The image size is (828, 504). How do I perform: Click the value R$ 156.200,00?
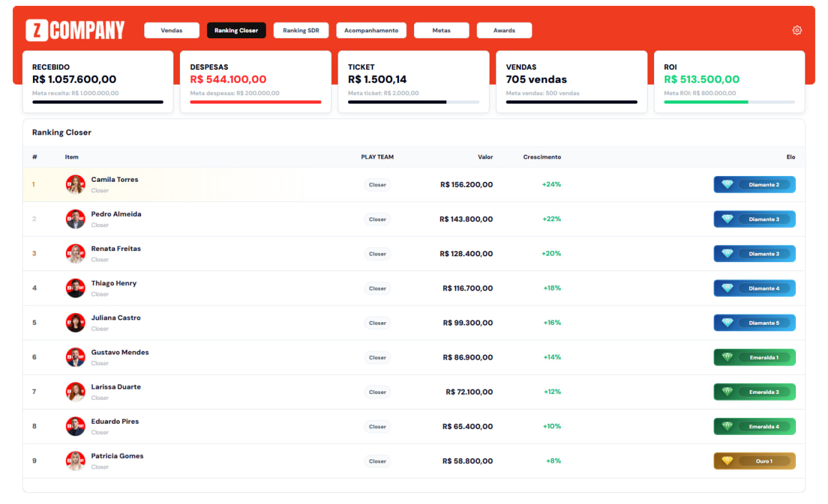tap(466, 184)
